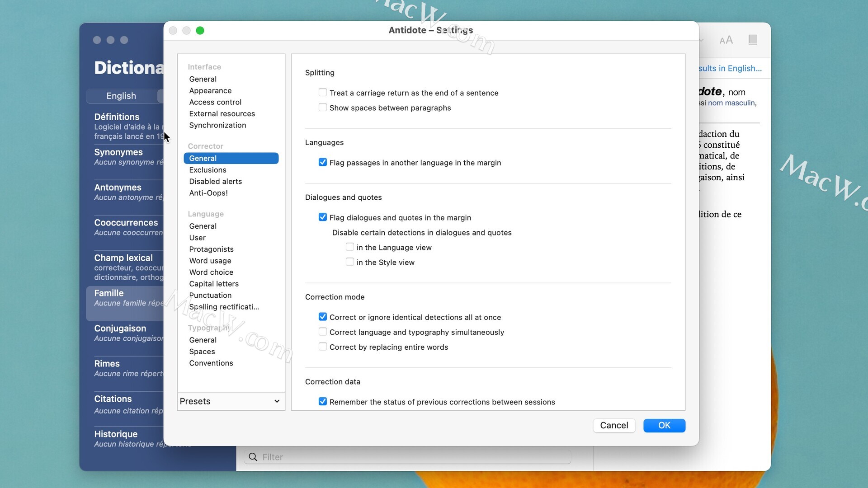
Task: Uncheck 'Flag passages in another language in the margin'
Action: [323, 162]
